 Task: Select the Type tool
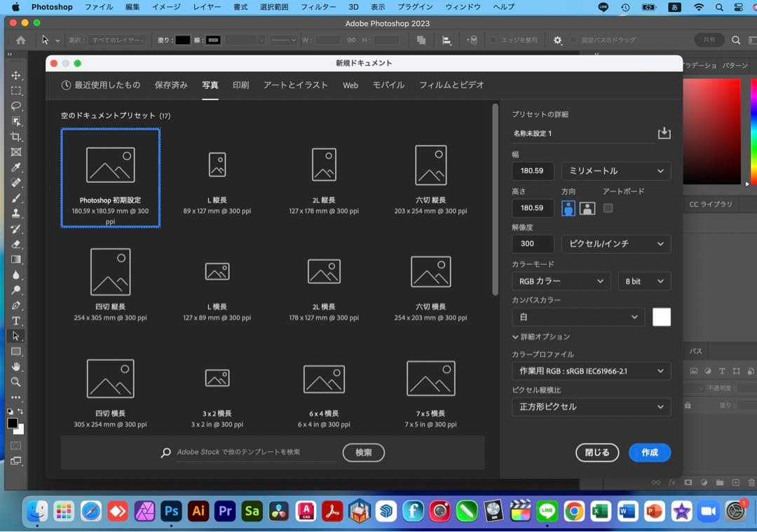pos(15,321)
